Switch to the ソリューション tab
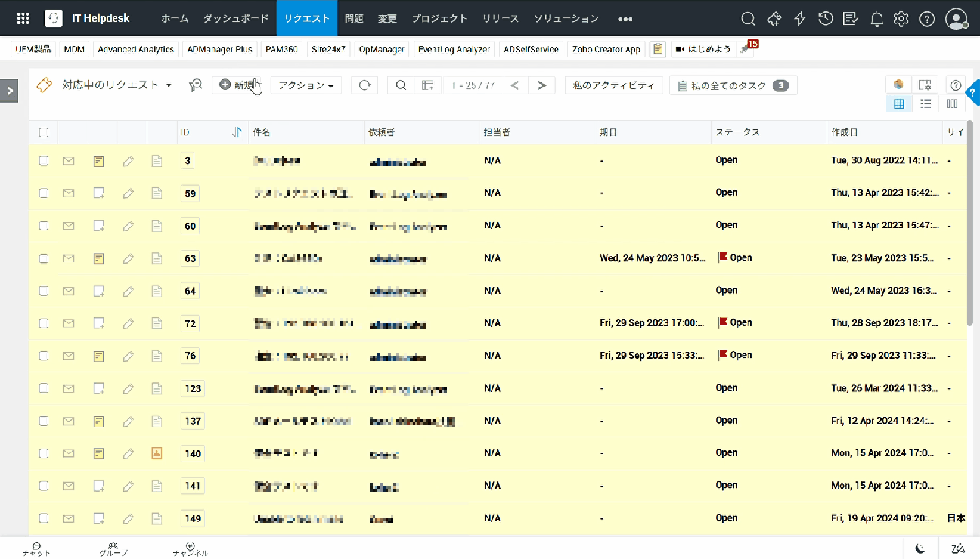 coord(566,18)
